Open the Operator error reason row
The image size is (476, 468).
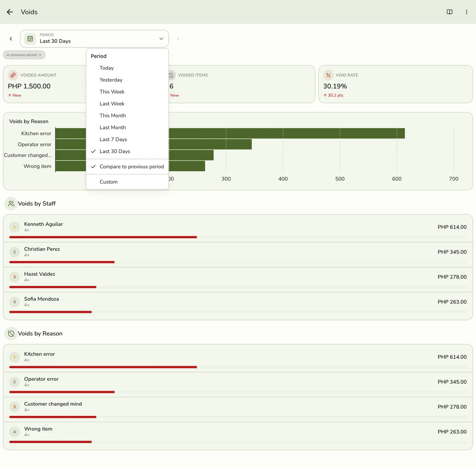[238, 385]
